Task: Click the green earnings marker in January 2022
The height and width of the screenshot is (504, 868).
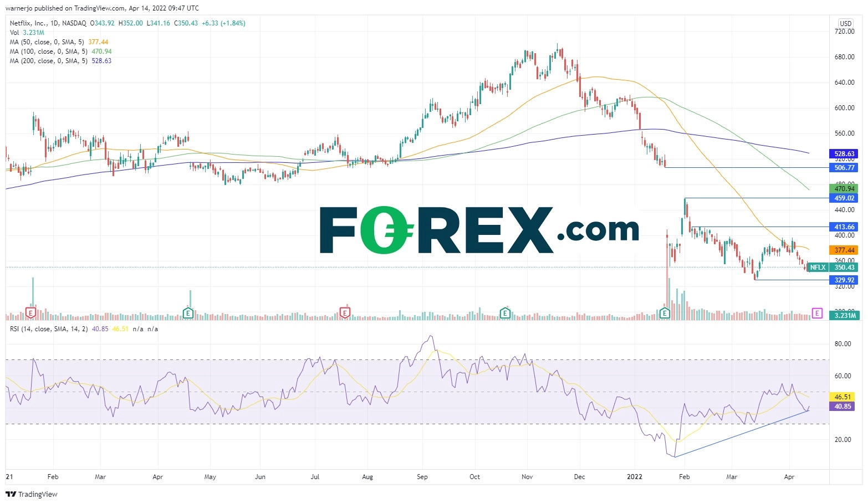Action: coord(665,313)
